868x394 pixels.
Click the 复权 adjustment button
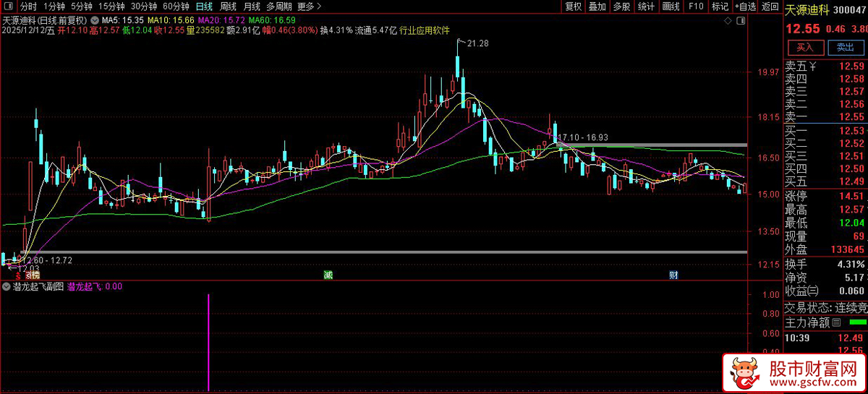574,7
